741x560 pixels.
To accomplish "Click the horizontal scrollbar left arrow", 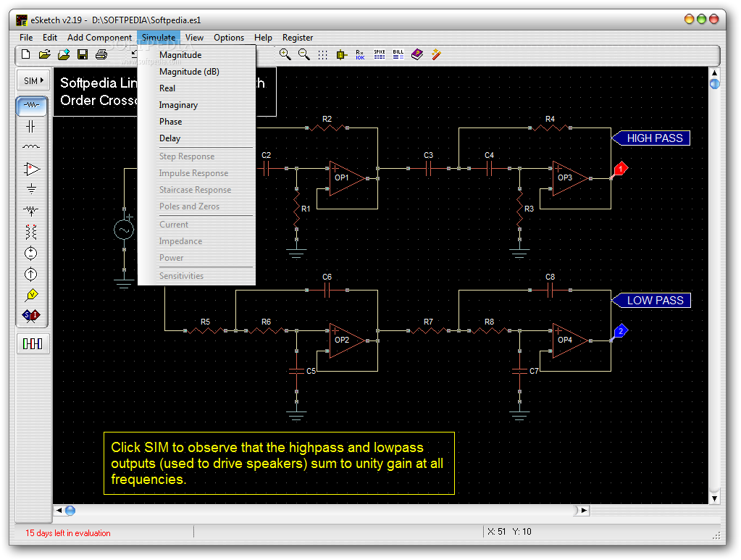I will tap(59, 511).
